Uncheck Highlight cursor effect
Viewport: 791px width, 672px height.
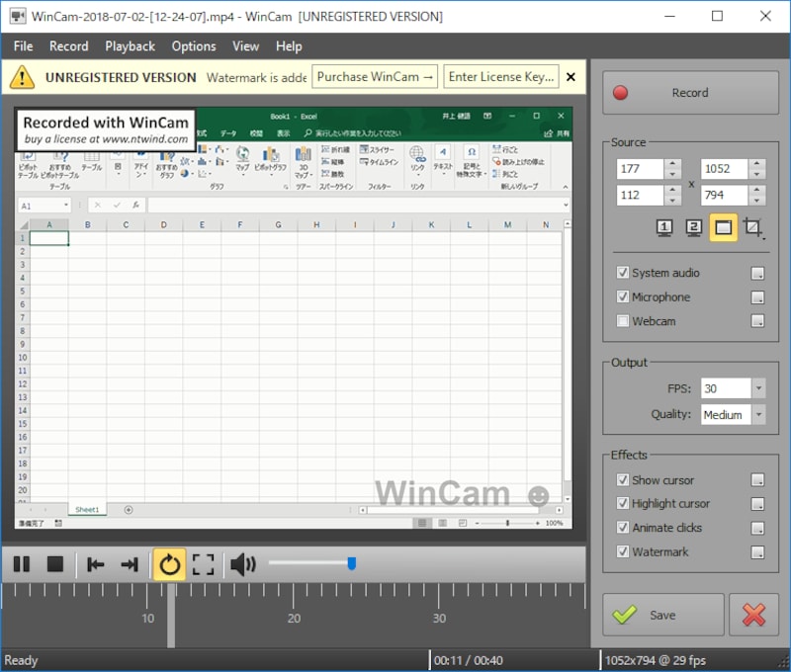pyautogui.click(x=623, y=504)
